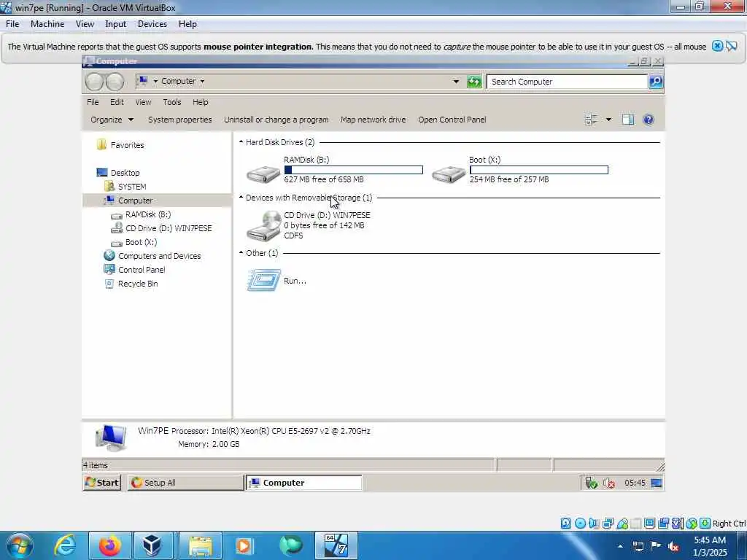The image size is (747, 560).
Task: Toggle the preview pane icon
Action: pyautogui.click(x=628, y=120)
